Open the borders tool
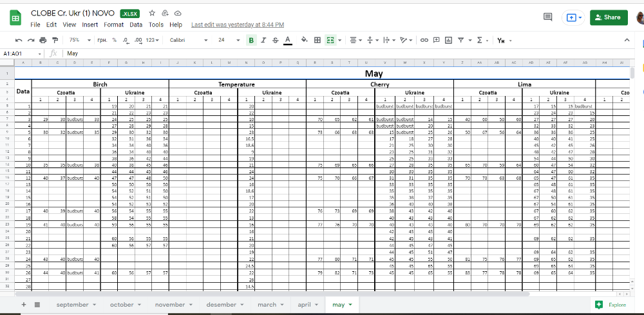 click(317, 40)
